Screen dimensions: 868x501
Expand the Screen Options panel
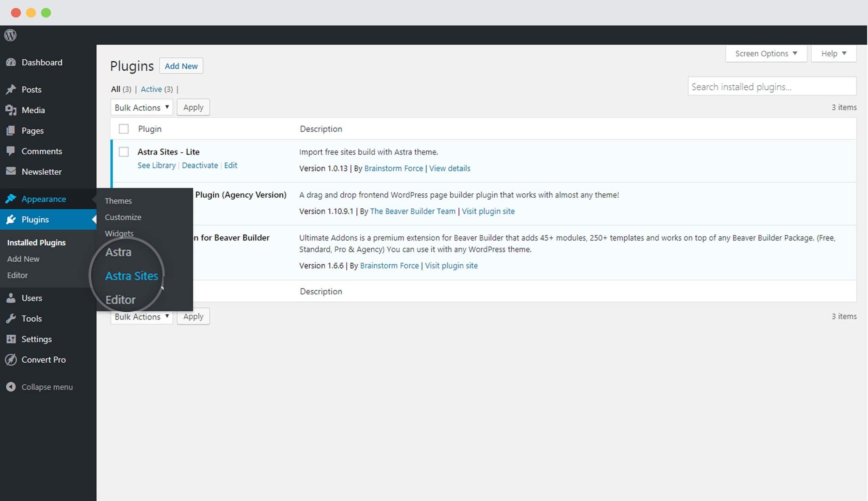[766, 53]
